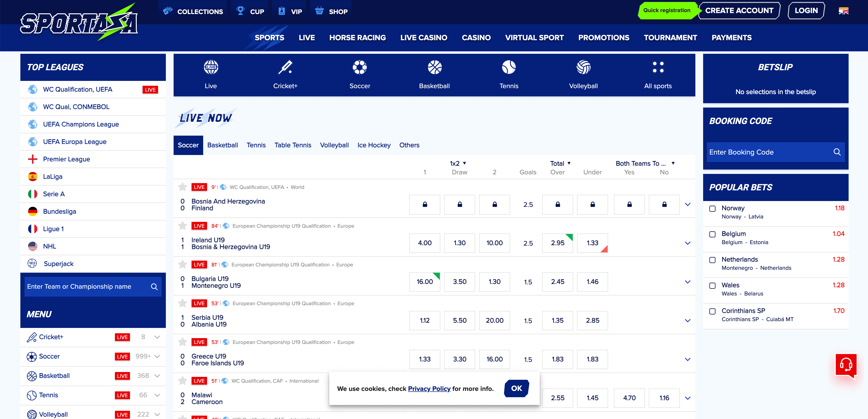The width and height of the screenshot is (868, 419).
Task: Switch to Table Tennis live tab
Action: coord(292,145)
